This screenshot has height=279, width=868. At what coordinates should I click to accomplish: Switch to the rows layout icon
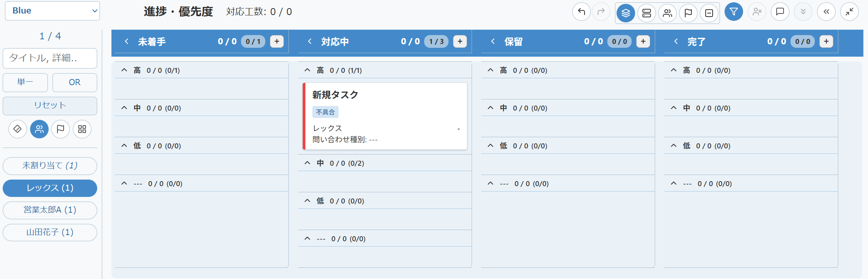[x=647, y=13]
